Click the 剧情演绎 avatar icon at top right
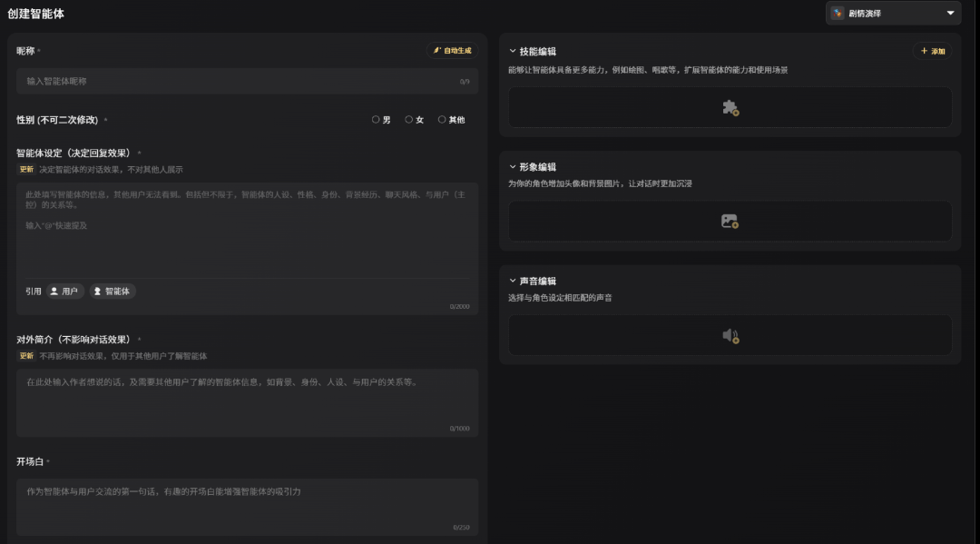Viewport: 980px width, 544px height. tap(838, 14)
